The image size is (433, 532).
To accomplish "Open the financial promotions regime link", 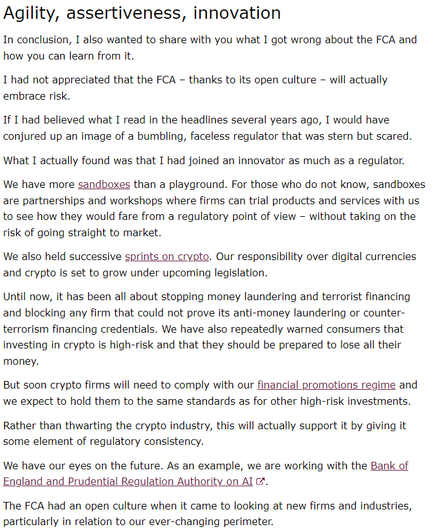I will click(x=326, y=385).
